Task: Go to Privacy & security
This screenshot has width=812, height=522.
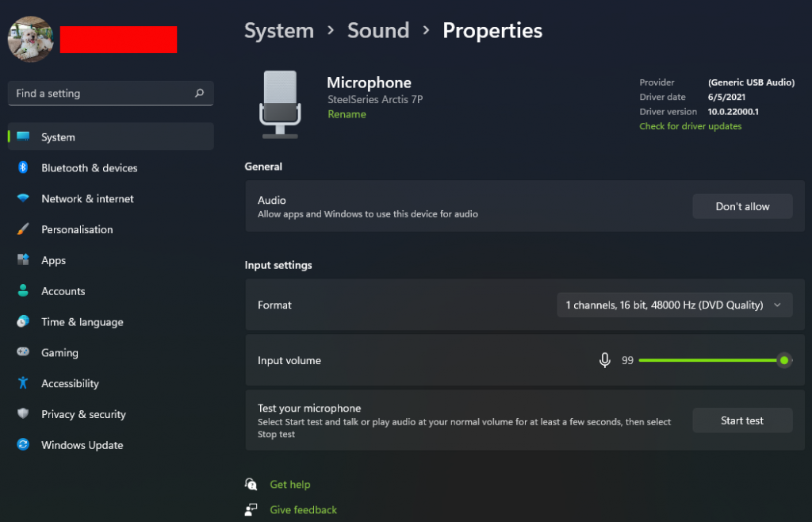Action: pos(111,414)
